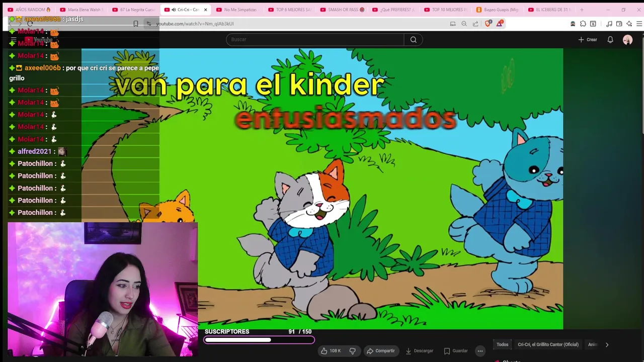Open site settings icon beside URL
Viewport: 644px width, 362px height.
[x=148, y=24]
